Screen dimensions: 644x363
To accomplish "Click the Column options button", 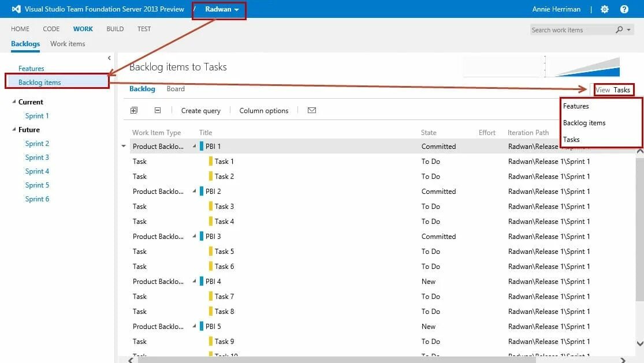I will click(263, 111).
